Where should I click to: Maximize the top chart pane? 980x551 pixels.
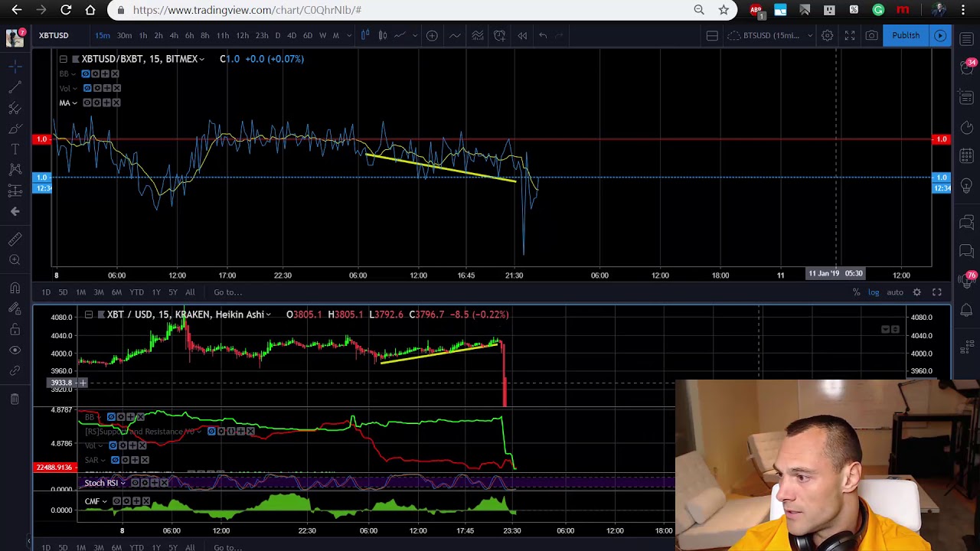[936, 292]
